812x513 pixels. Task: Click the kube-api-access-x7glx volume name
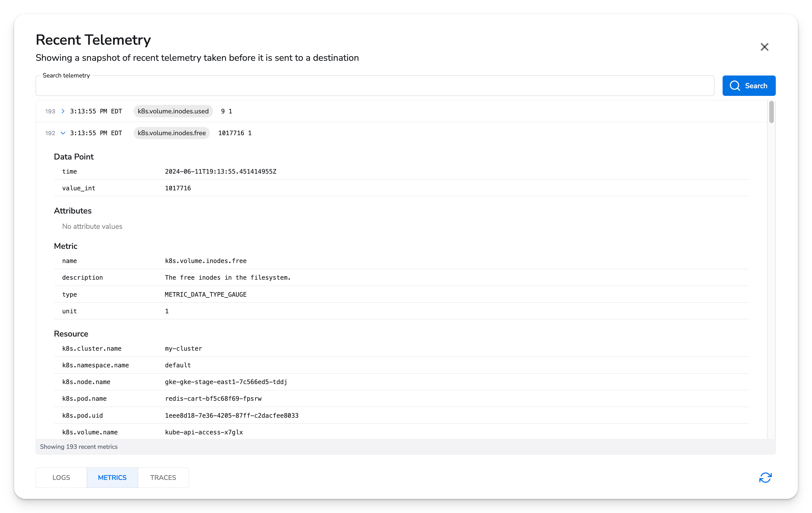point(204,432)
